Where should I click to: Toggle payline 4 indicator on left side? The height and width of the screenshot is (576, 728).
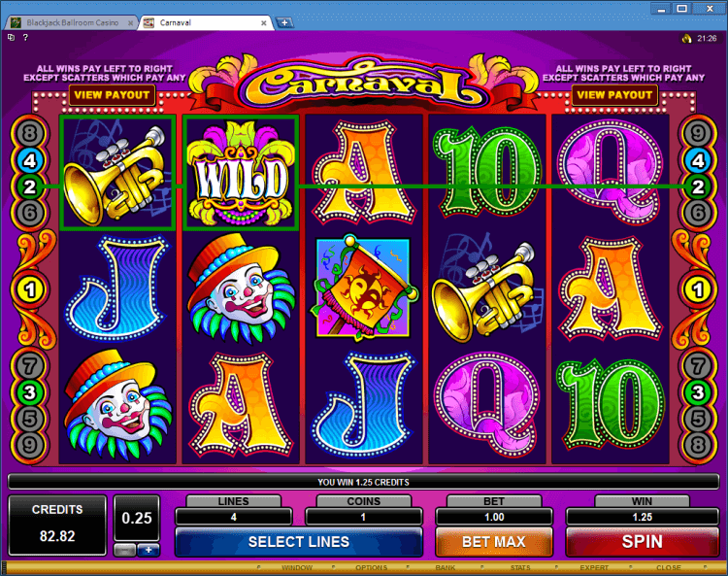click(x=30, y=160)
